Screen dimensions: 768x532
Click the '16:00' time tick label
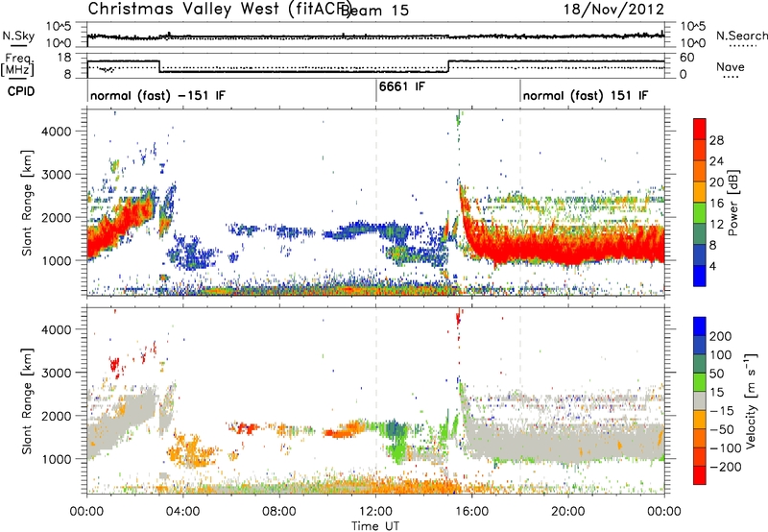pos(471,512)
